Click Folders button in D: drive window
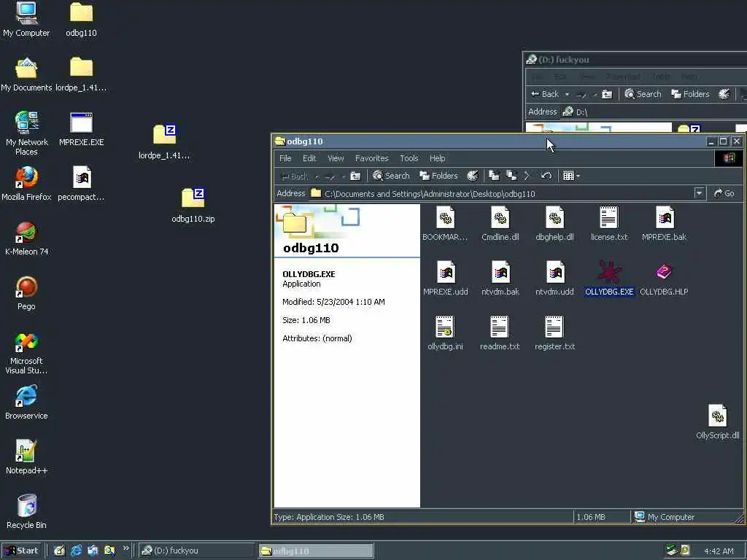 click(690, 94)
